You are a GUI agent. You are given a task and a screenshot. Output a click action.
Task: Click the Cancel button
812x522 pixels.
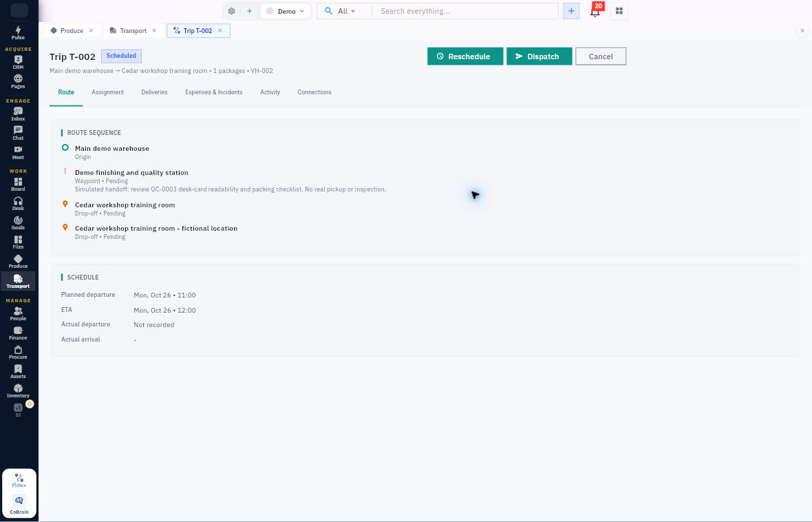[601, 56]
